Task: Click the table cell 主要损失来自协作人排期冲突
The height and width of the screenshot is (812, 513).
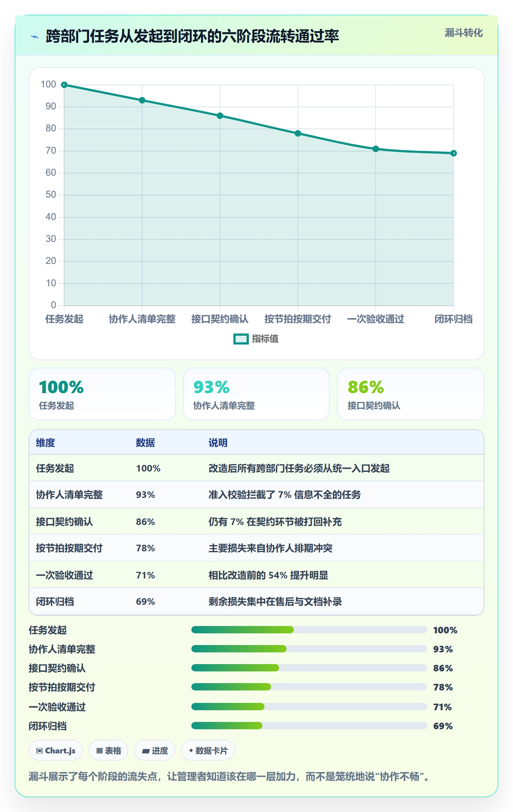Action: pos(270,548)
